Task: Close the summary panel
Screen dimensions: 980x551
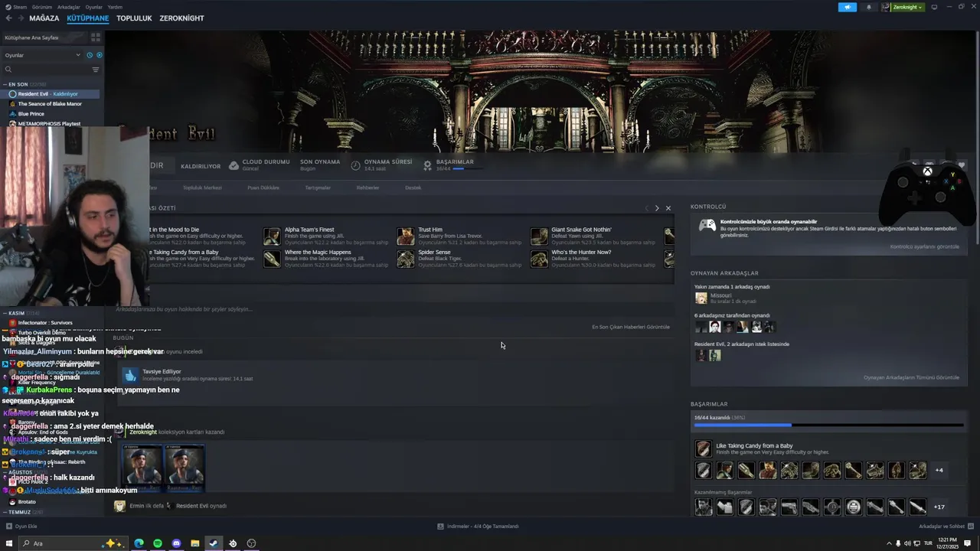Action: (x=668, y=208)
